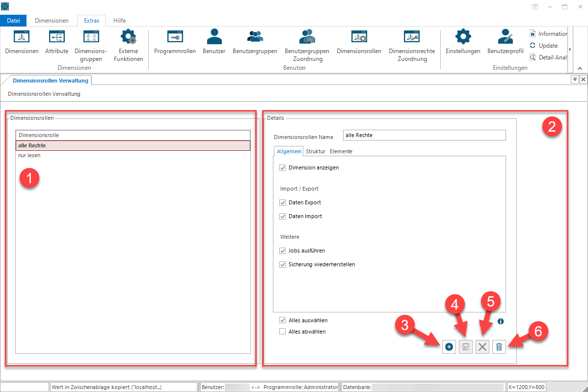Save the Dimensionsrolle with the floppy disk button

(466, 347)
